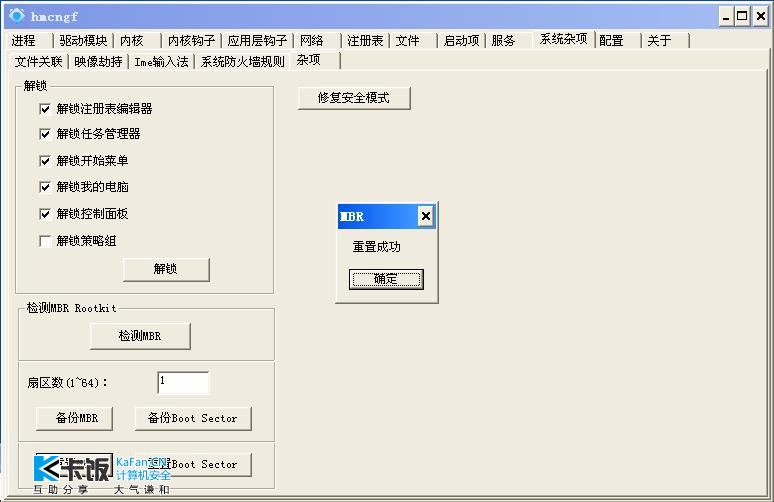Switch to 系统防火墙规则 sub-tab
This screenshot has width=774, height=502.
(242, 61)
